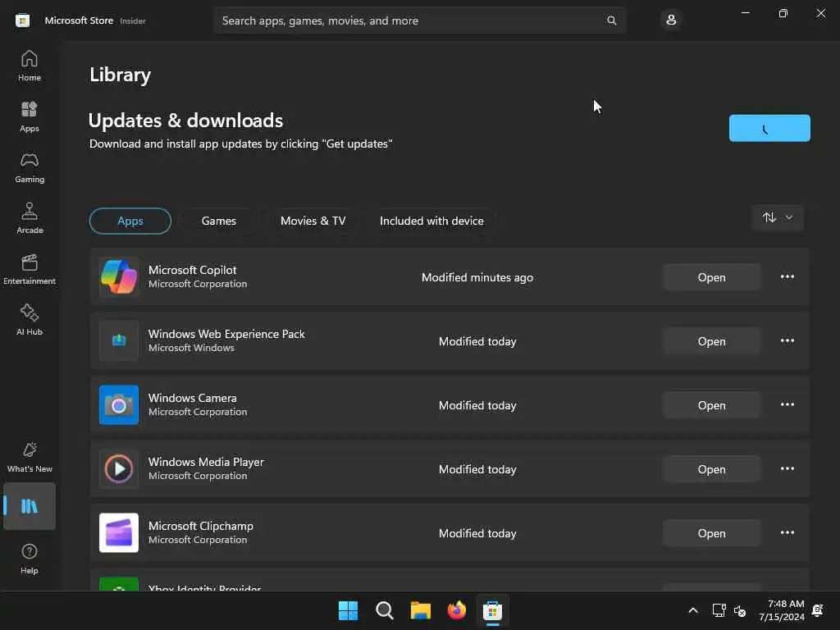840x630 pixels.
Task: Click the search magnifier icon in the search box
Action: point(611,21)
